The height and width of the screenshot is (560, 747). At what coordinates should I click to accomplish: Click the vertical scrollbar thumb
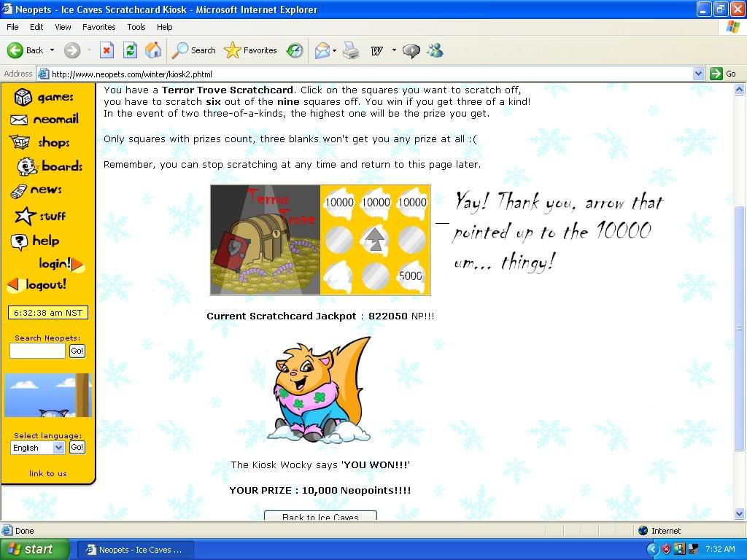pyautogui.click(x=740, y=328)
